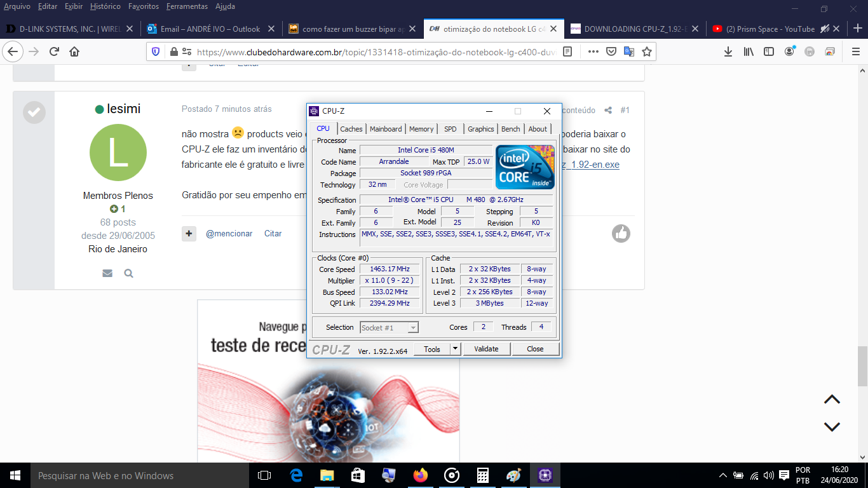Open the Mainboard tab in CPU-Z
The width and height of the screenshot is (868, 488).
pyautogui.click(x=386, y=129)
